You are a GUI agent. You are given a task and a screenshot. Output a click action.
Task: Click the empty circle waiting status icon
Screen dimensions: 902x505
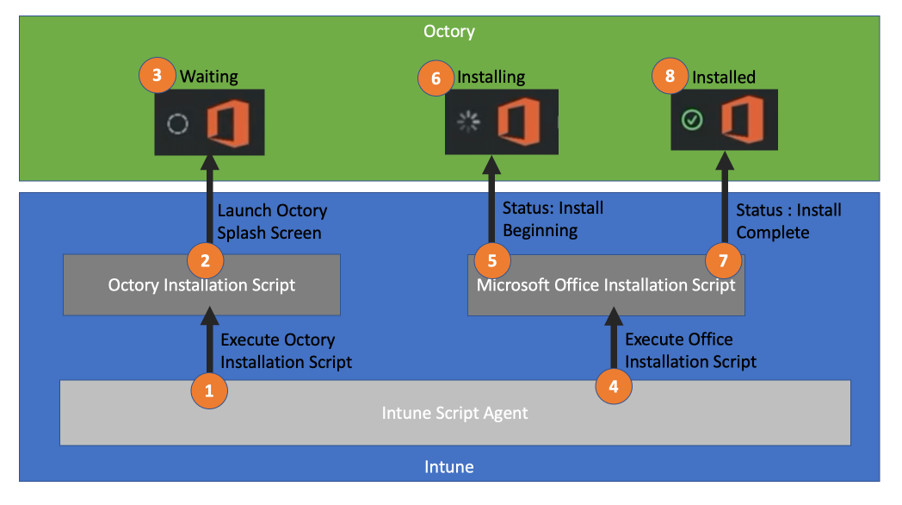[x=178, y=124]
